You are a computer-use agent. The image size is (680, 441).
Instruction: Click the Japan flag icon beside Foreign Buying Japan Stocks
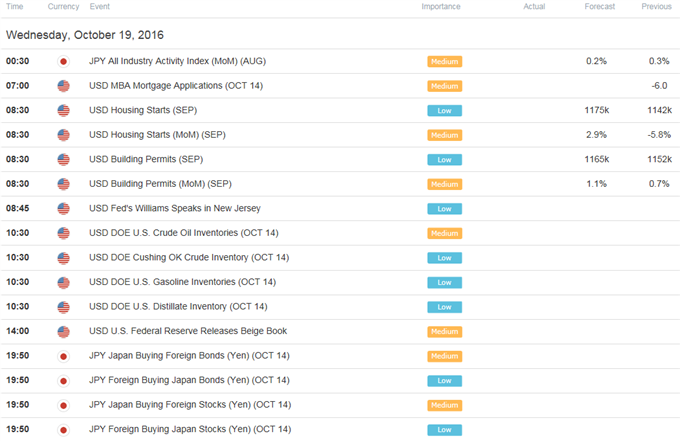63,430
